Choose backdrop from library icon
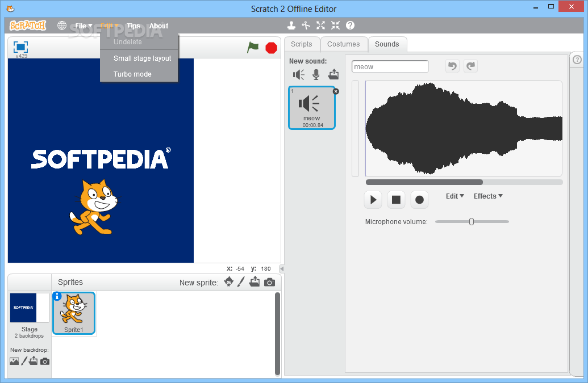 (14, 361)
